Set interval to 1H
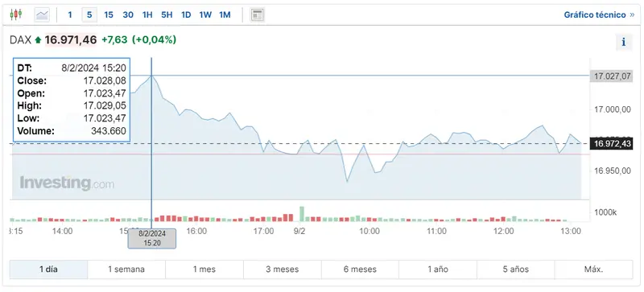This screenshot has height=292, width=644. click(x=147, y=15)
